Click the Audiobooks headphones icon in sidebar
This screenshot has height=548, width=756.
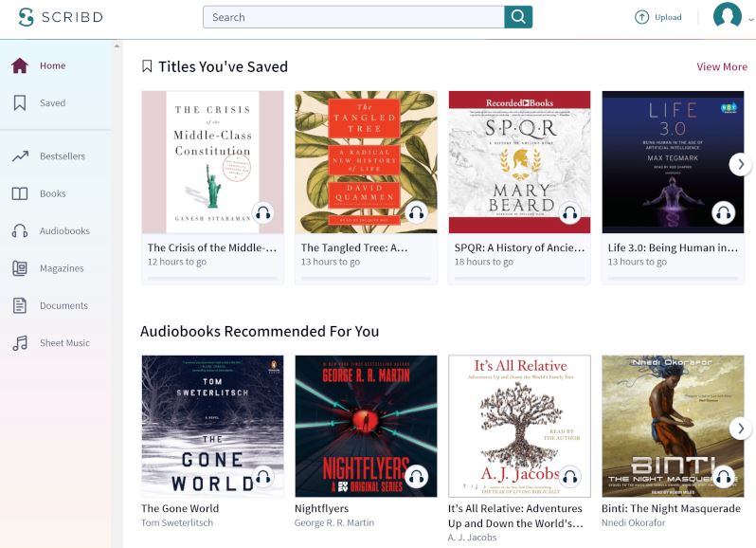(x=20, y=230)
